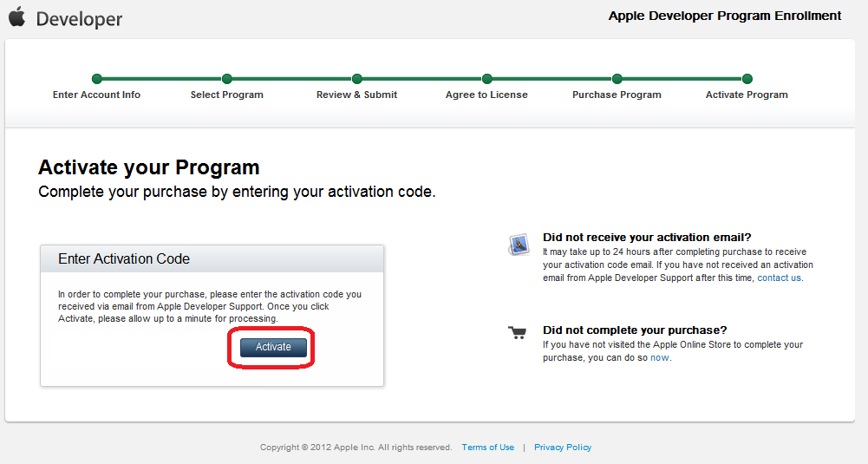Open the Privacy Policy link
The width and height of the screenshot is (868, 464).
pos(563,448)
